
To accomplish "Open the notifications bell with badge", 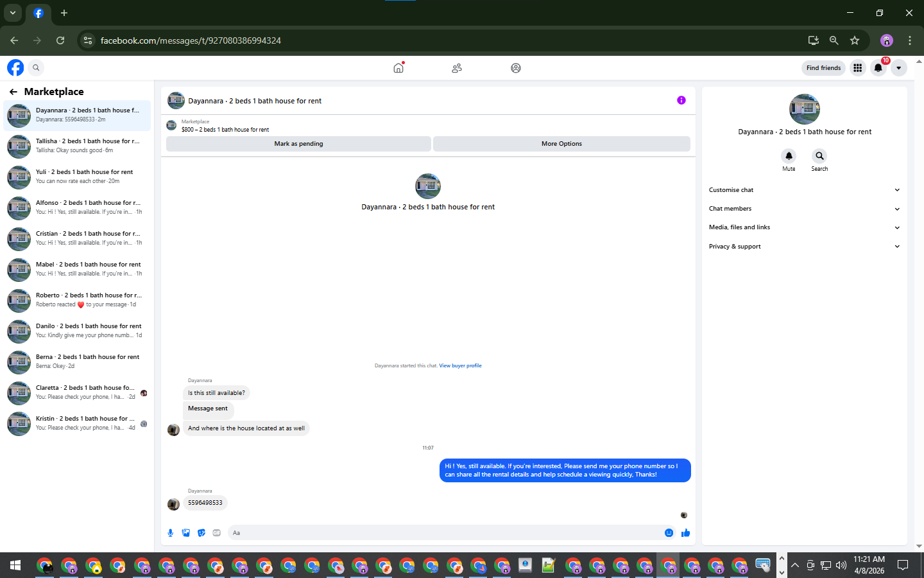I will click(878, 67).
